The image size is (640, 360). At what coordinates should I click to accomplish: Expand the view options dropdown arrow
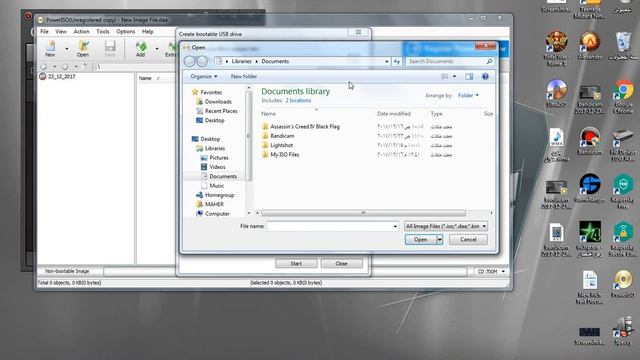(454, 76)
